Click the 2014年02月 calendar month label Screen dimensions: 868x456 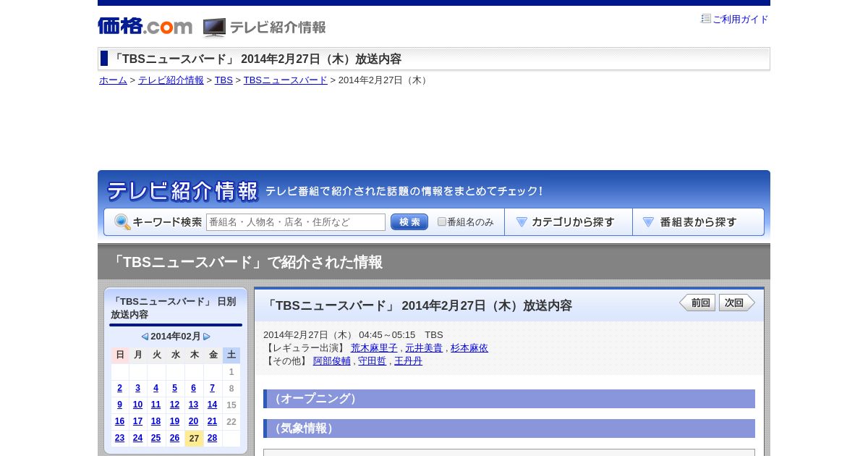point(176,337)
